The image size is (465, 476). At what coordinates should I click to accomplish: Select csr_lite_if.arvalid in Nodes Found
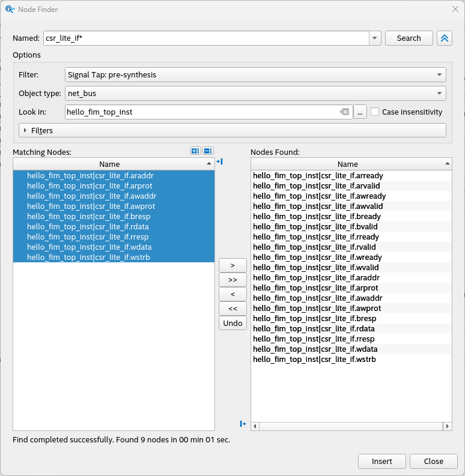(351, 186)
